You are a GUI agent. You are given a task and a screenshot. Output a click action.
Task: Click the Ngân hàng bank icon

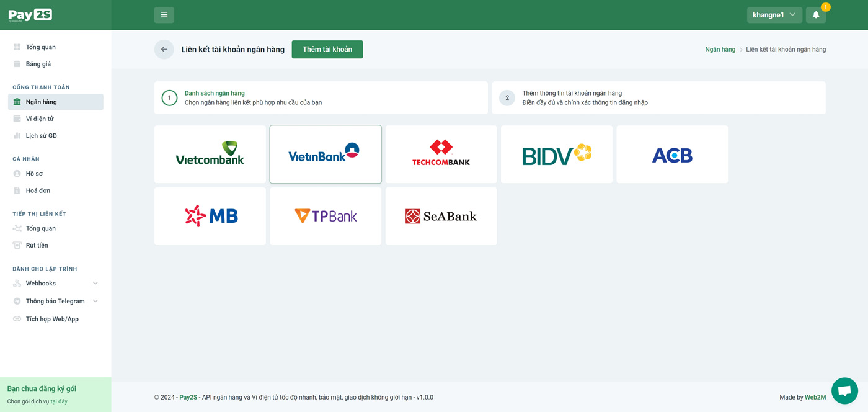17,102
